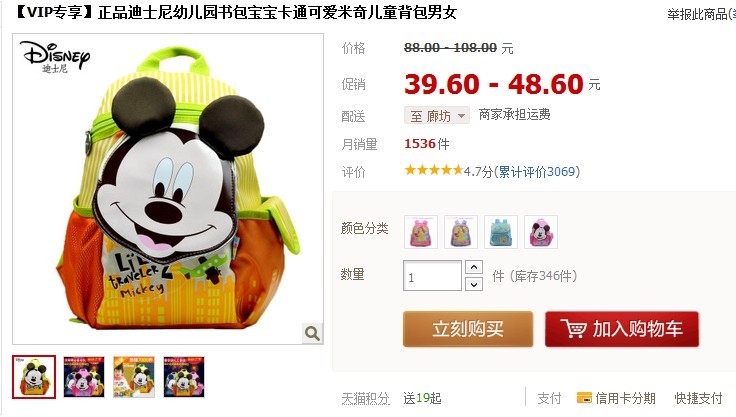736x417 pixels.
Task: Select the first selected product thumbnail
Action: [x=34, y=377]
